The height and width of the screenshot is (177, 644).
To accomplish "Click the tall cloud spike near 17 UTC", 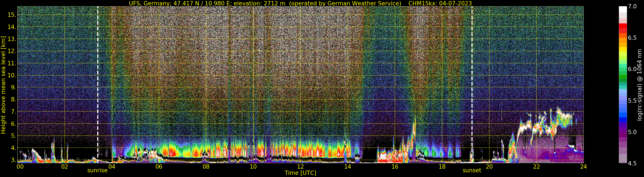I will click(x=414, y=130).
